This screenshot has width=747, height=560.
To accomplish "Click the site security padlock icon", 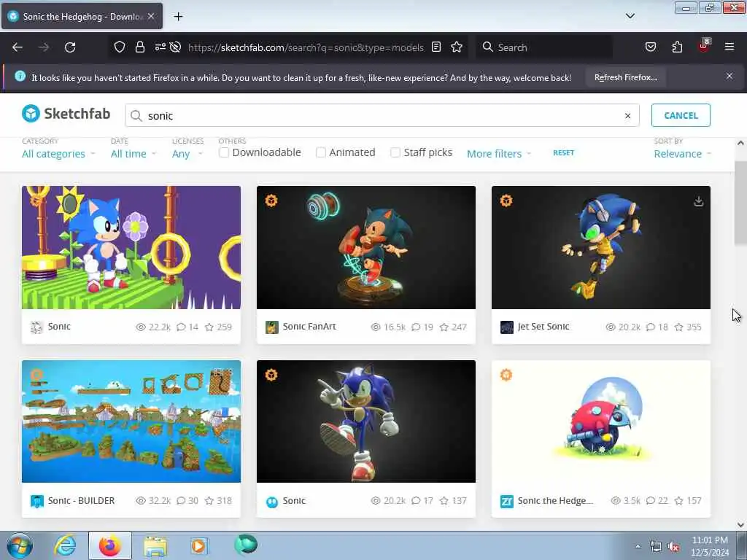I will click(139, 47).
